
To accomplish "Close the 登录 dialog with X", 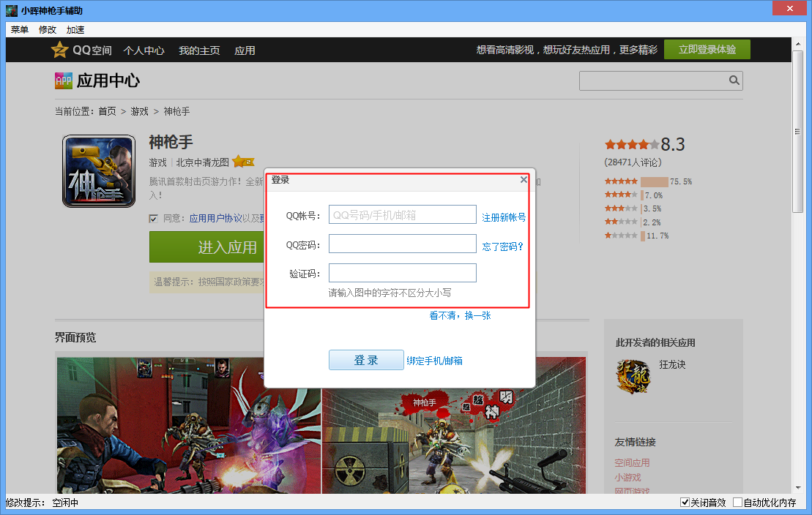I will click(524, 180).
